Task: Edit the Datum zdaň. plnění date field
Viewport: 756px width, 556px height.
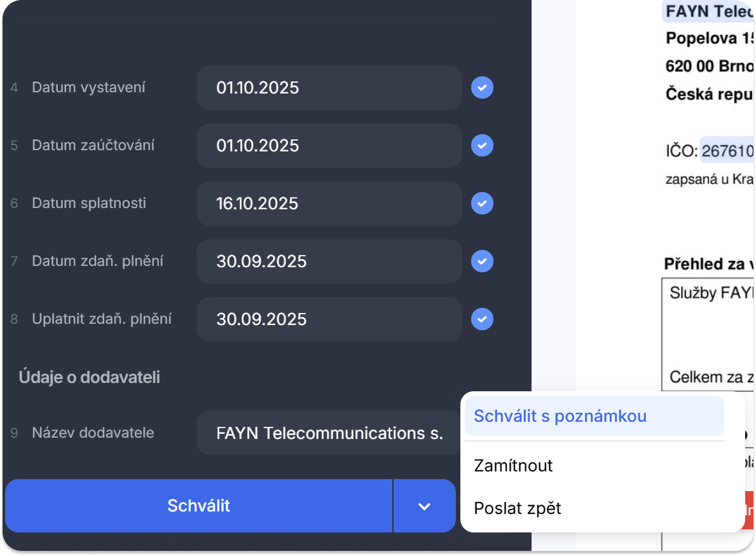Action: point(329,261)
